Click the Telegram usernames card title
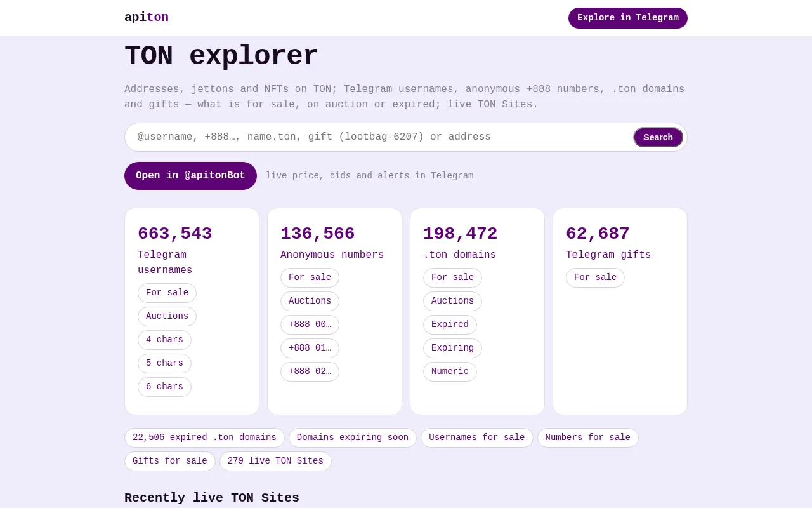This screenshot has height=508, width=812. pos(165,263)
